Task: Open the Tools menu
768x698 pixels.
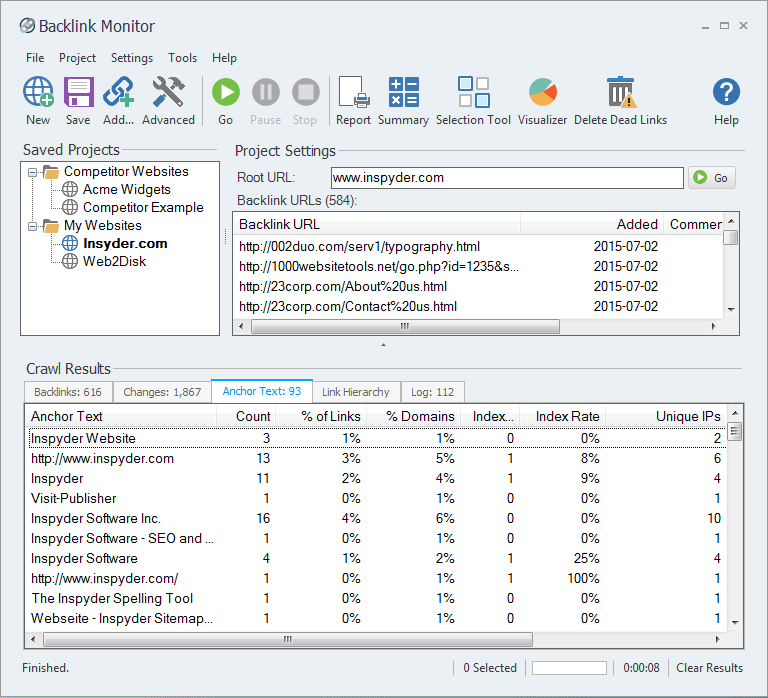Action: [x=182, y=58]
